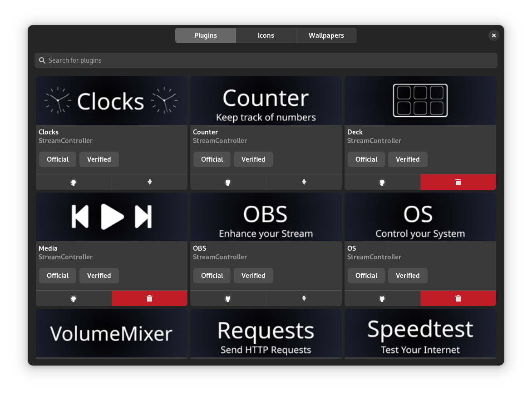Screen dimensions: 532x396
Task: Click Official badge on OS card
Action: [x=366, y=276]
